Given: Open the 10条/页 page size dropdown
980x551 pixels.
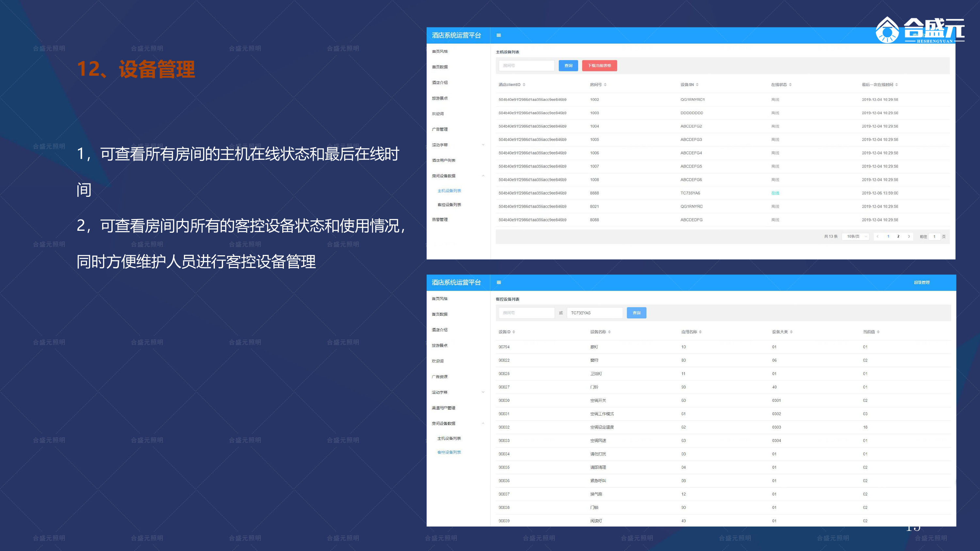Looking at the screenshot, I should [856, 237].
